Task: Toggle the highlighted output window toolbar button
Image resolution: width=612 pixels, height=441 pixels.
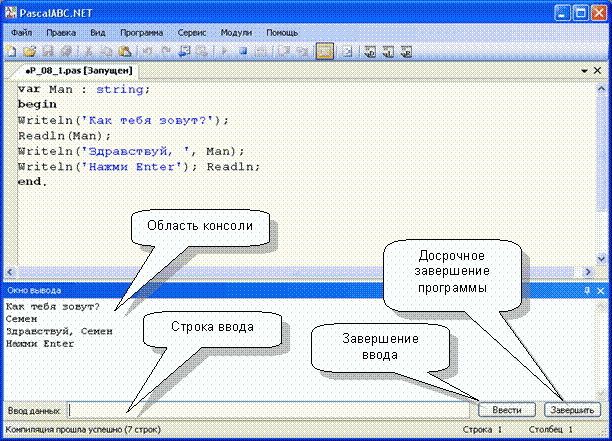Action: point(325,51)
